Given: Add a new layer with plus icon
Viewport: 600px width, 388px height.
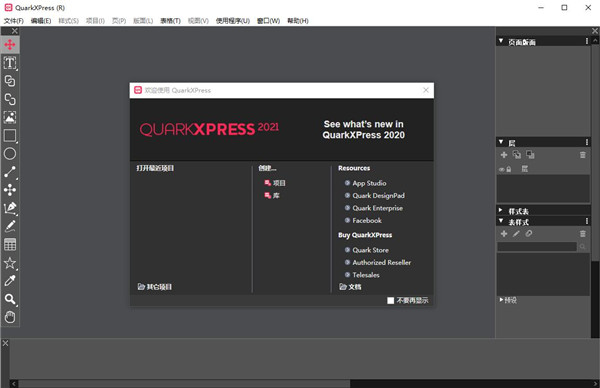Looking at the screenshot, I should [x=504, y=155].
